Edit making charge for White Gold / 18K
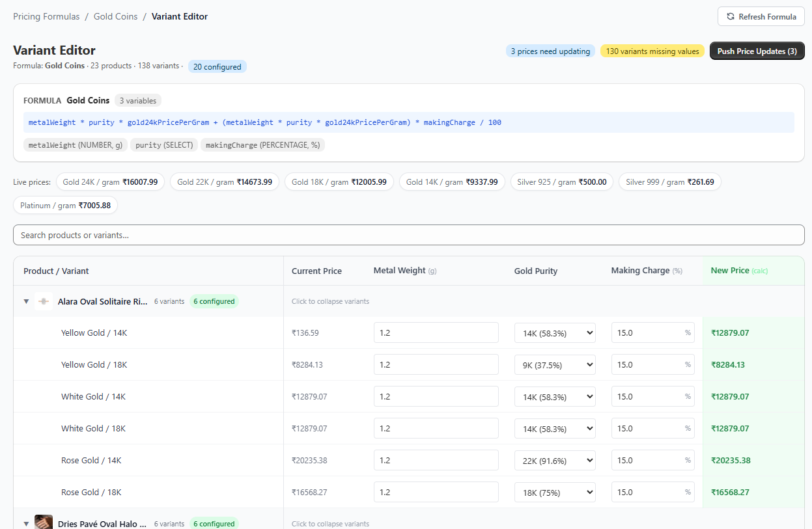The image size is (812, 529). [x=648, y=428]
